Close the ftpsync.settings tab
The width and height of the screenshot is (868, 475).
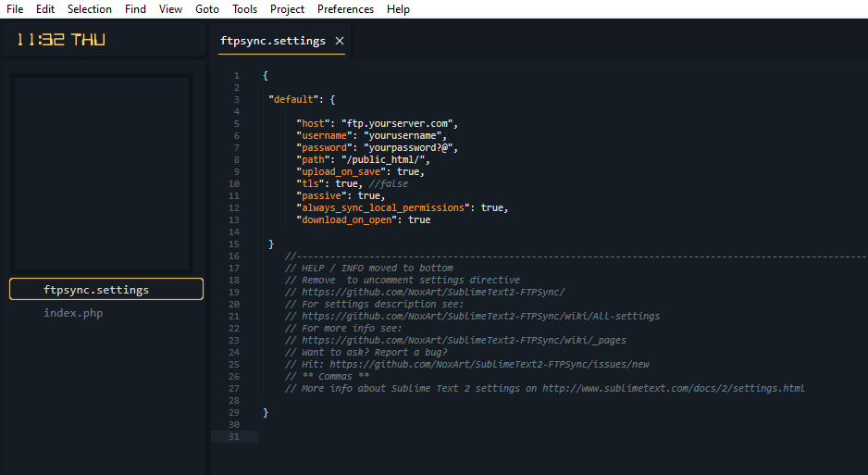pyautogui.click(x=340, y=41)
